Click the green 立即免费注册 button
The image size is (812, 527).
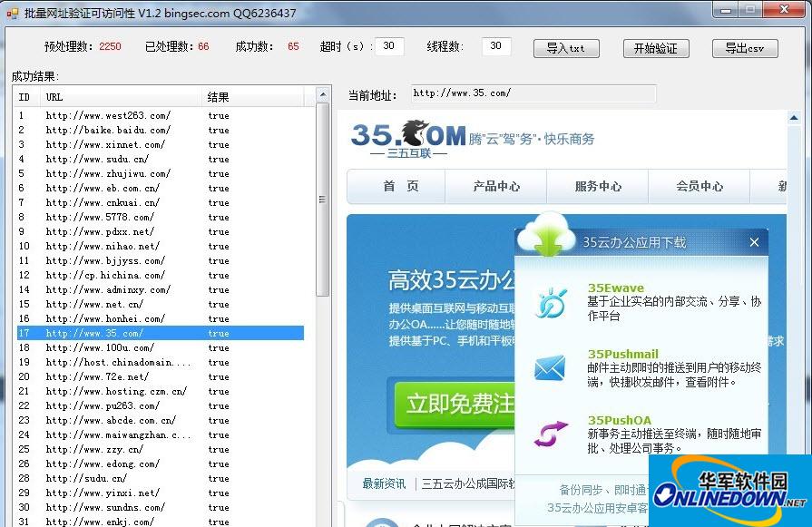click(x=455, y=404)
